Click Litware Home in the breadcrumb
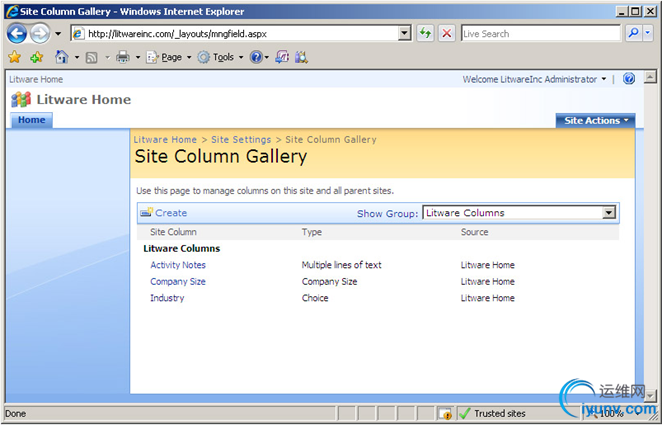This screenshot has width=662, height=425. pyautogui.click(x=165, y=140)
